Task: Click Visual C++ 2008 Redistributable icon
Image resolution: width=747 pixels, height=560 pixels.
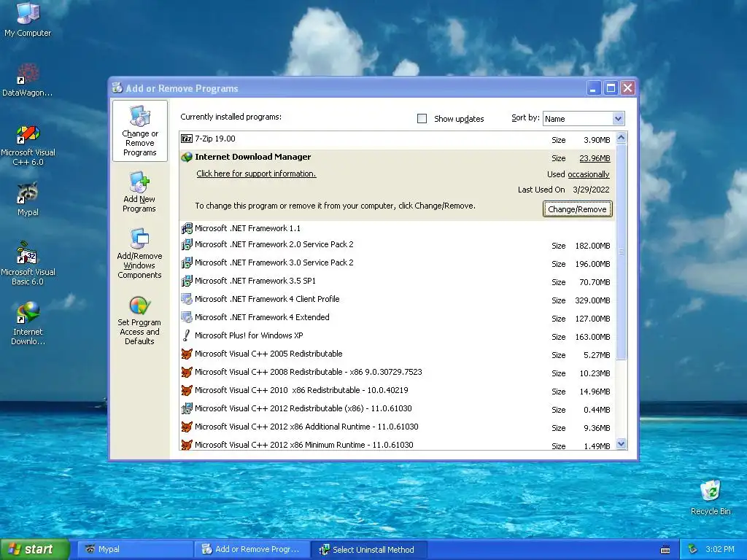Action: (x=187, y=372)
